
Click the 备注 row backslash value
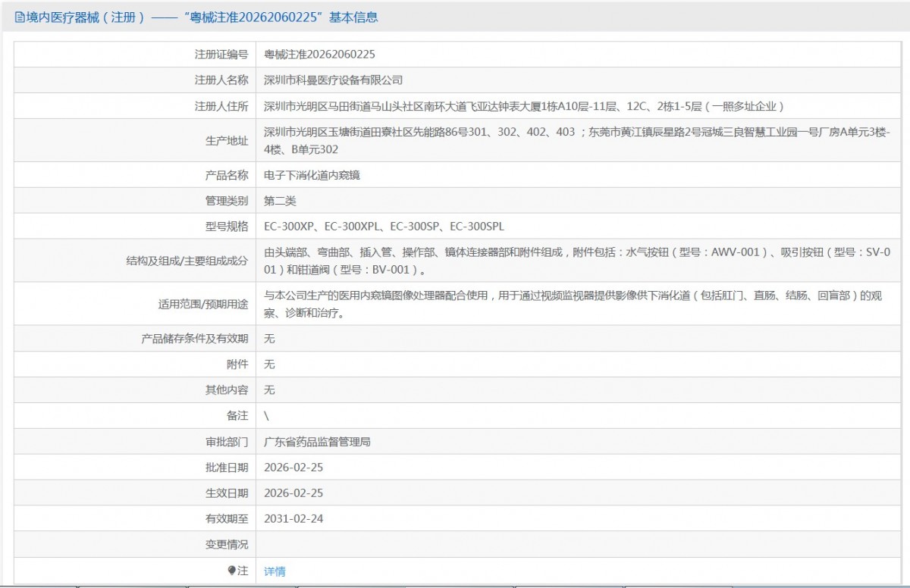(x=266, y=416)
